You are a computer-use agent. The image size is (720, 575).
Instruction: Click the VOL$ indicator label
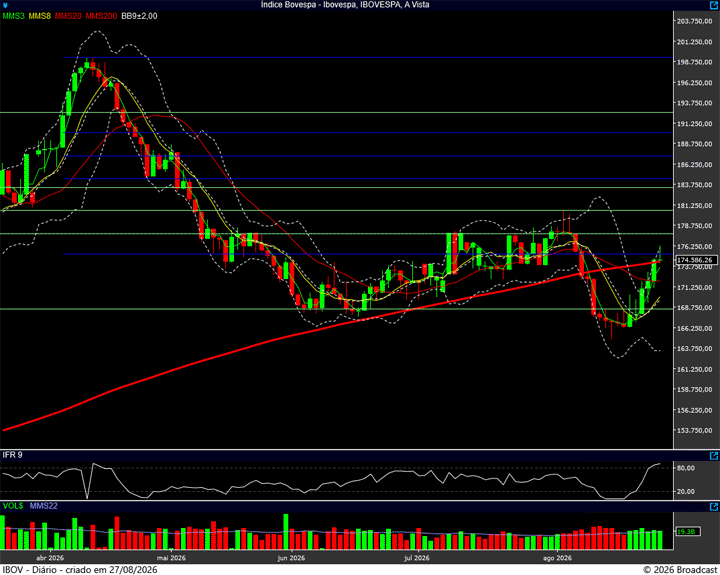(x=13, y=506)
